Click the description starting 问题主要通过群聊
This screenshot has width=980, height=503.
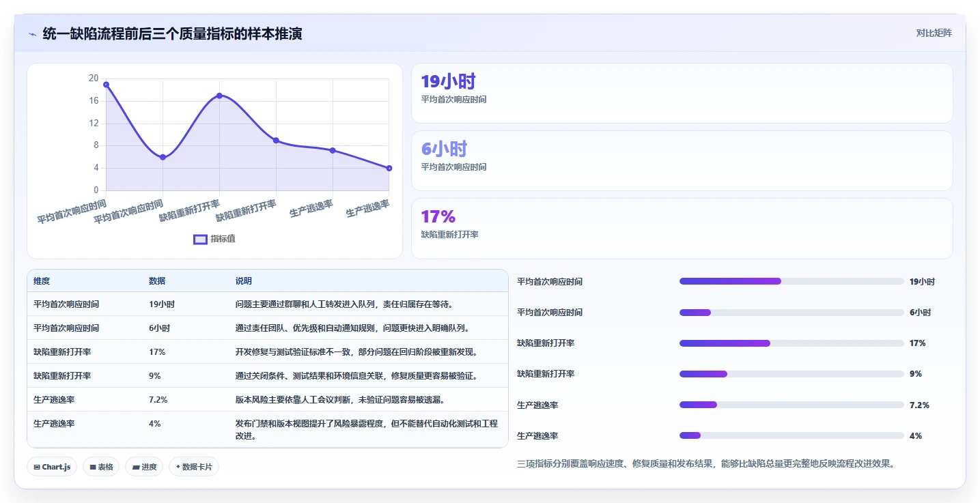(344, 304)
